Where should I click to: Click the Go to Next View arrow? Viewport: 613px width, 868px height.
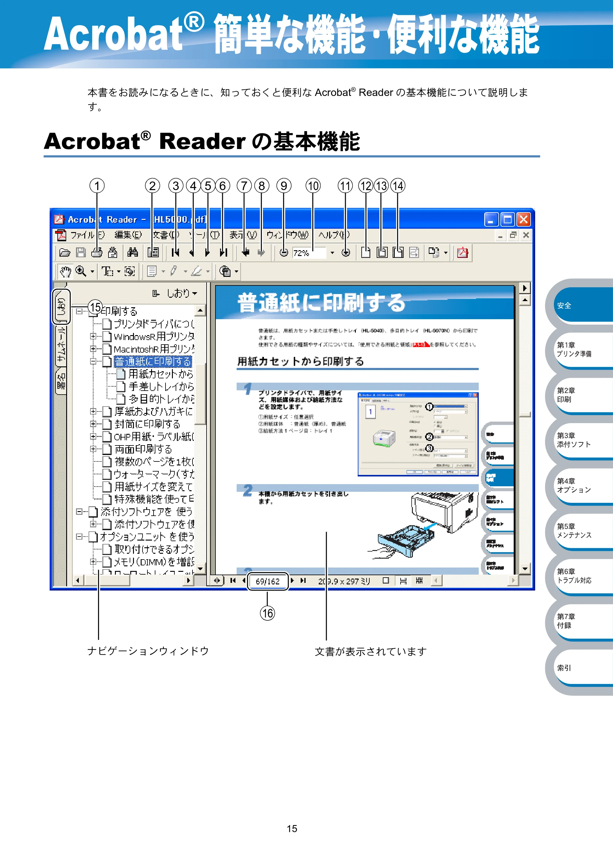pyautogui.click(x=261, y=253)
